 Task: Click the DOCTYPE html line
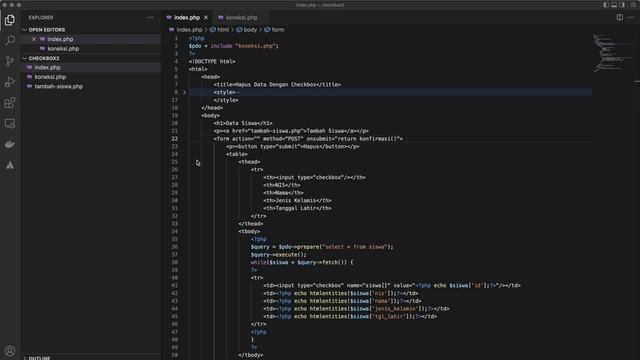tap(212, 62)
